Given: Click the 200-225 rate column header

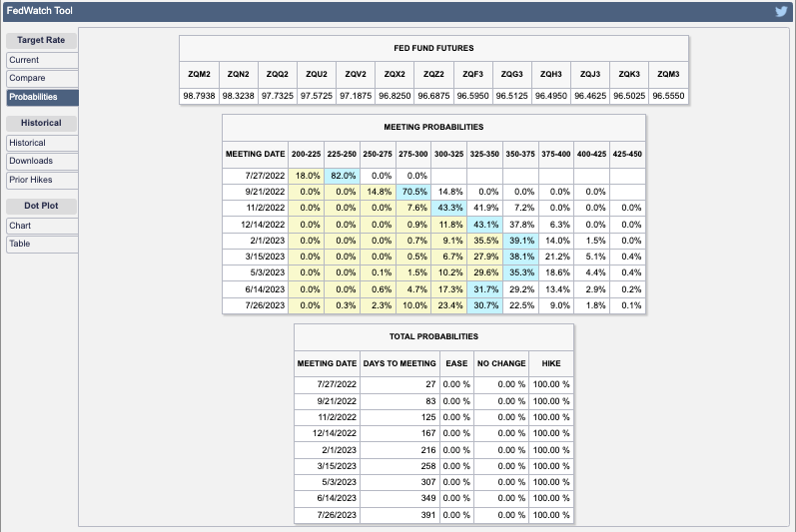Looking at the screenshot, I should click(x=306, y=154).
